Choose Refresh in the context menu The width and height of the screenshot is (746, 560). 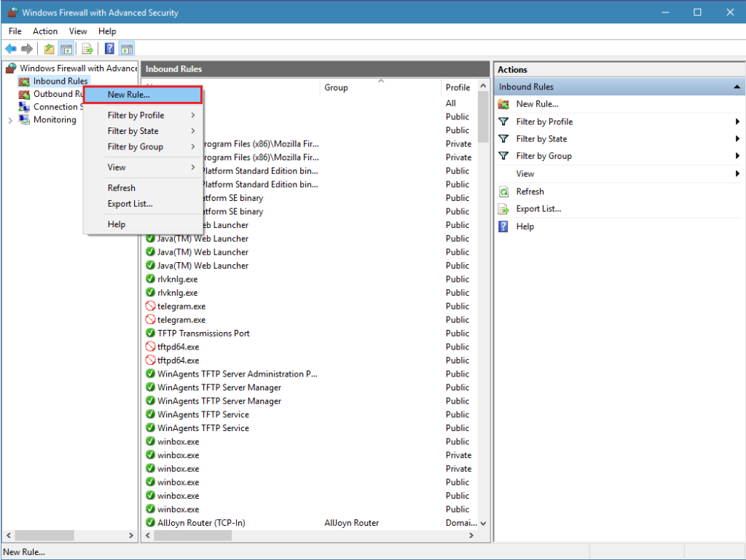tap(142, 188)
